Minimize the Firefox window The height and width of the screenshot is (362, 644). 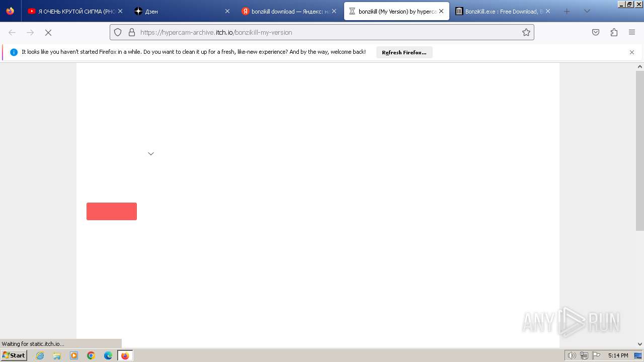click(621, 4)
